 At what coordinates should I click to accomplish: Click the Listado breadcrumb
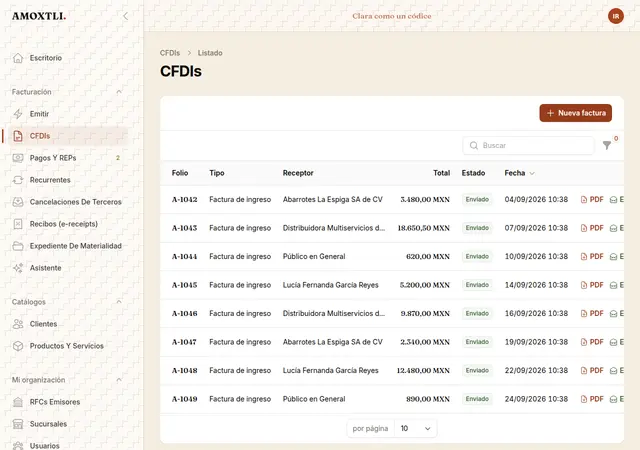[210, 53]
